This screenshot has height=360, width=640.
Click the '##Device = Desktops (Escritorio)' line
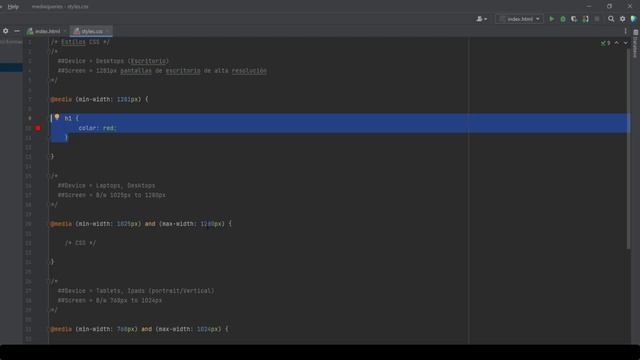(x=113, y=61)
